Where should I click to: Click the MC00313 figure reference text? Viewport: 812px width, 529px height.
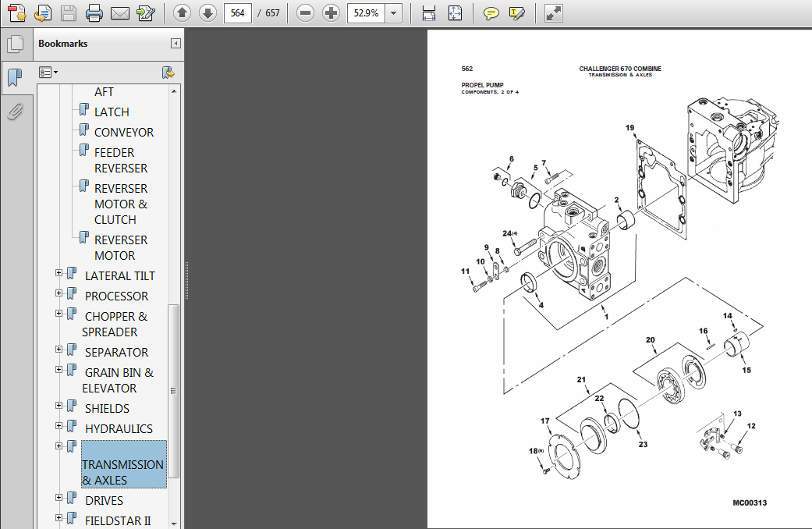[x=750, y=502]
